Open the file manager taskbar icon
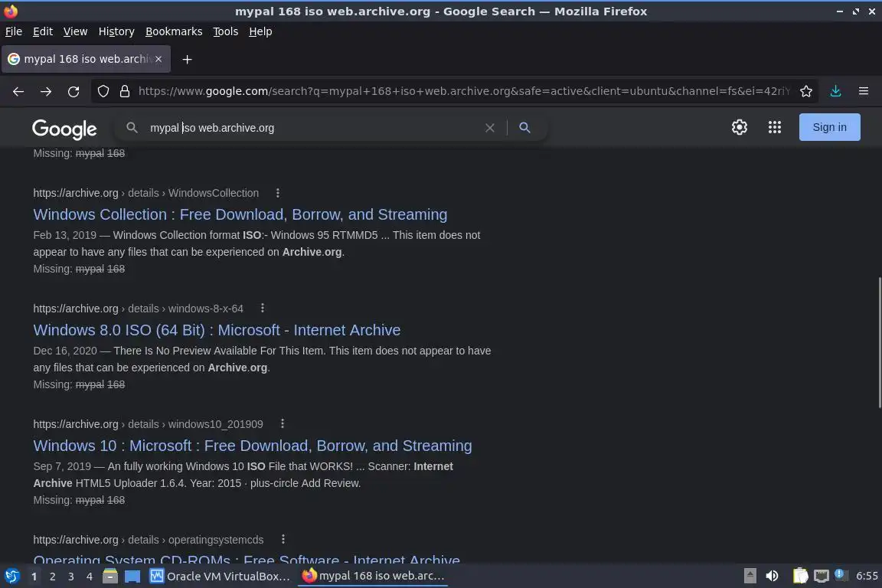 [110, 577]
